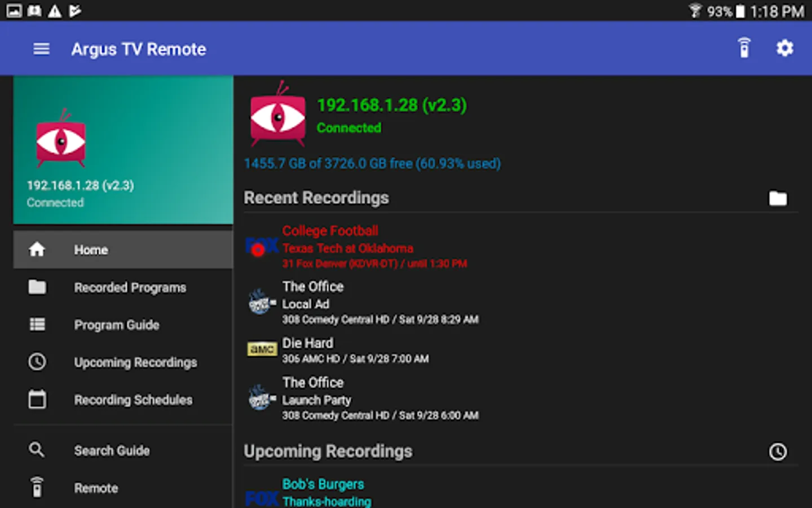Tap 'Texas Tech at Oklahoma' subtitle
The width and height of the screenshot is (812, 508).
pos(348,248)
